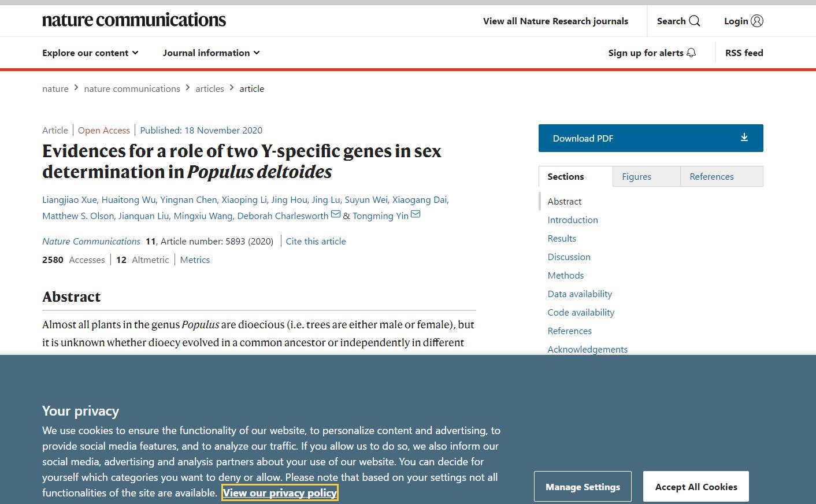This screenshot has height=504, width=816.
Task: Open author Deborah Charlesworth's details
Action: click(x=283, y=216)
